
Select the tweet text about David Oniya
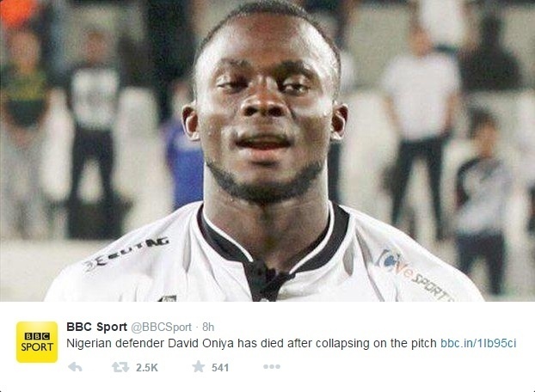251,343
